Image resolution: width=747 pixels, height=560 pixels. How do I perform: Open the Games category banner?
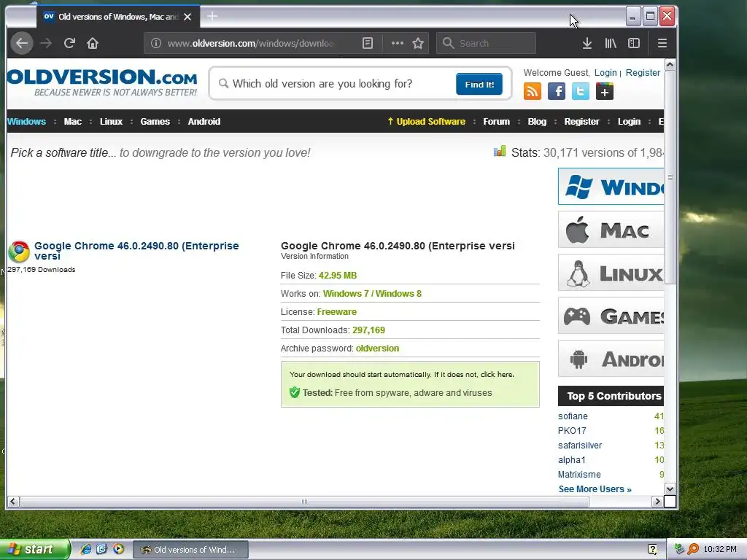611,315
